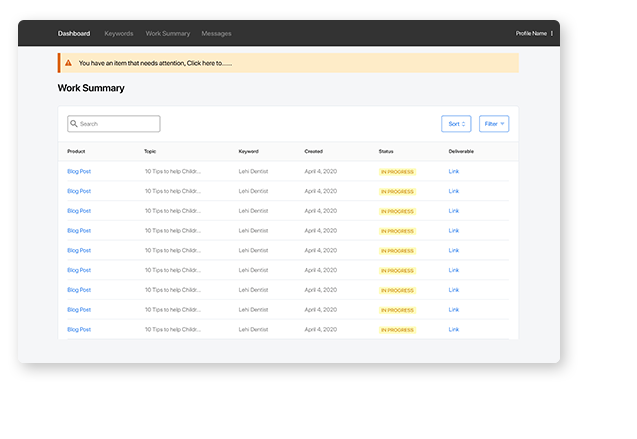Focus the Search input field
Image resolution: width=637 pixels, height=439 pixels.
114,124
